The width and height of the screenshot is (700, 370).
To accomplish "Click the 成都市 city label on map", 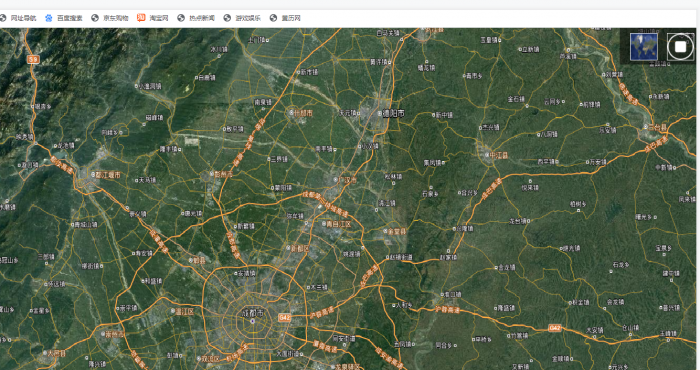I will click(x=253, y=312).
